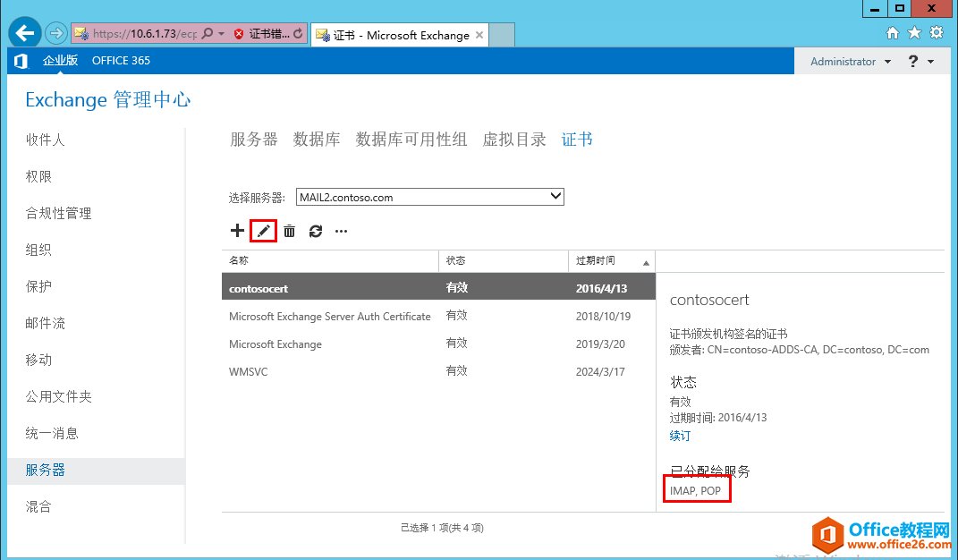The height and width of the screenshot is (560, 958).
Task: Delete the selected certificate
Action: pos(289,231)
